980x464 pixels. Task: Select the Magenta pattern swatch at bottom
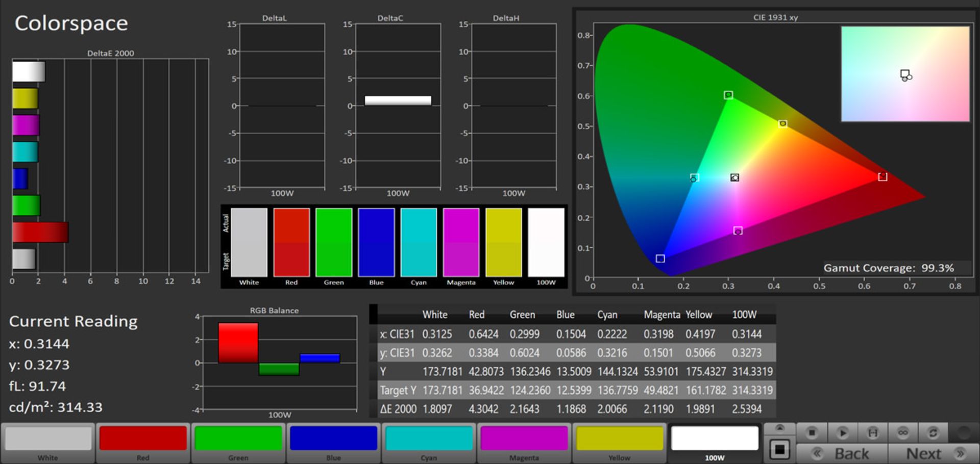click(524, 439)
